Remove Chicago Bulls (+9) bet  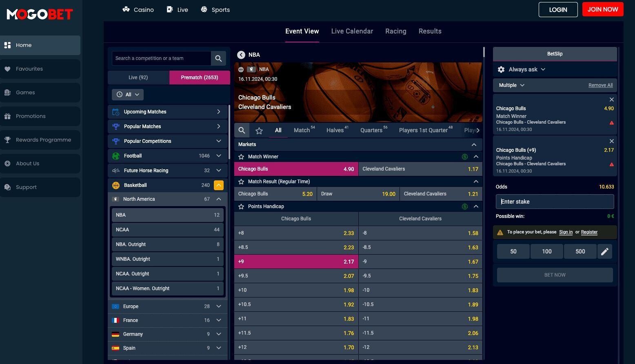click(611, 141)
